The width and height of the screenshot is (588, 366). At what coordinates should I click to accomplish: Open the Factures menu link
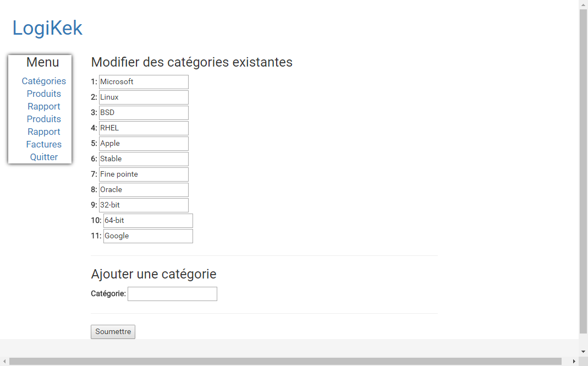pos(43,145)
